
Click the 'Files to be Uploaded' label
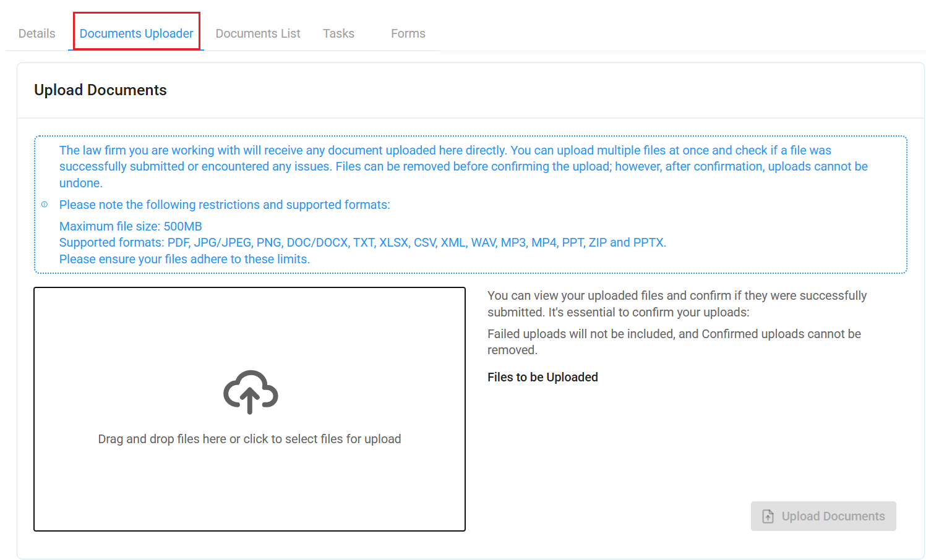[x=542, y=377]
